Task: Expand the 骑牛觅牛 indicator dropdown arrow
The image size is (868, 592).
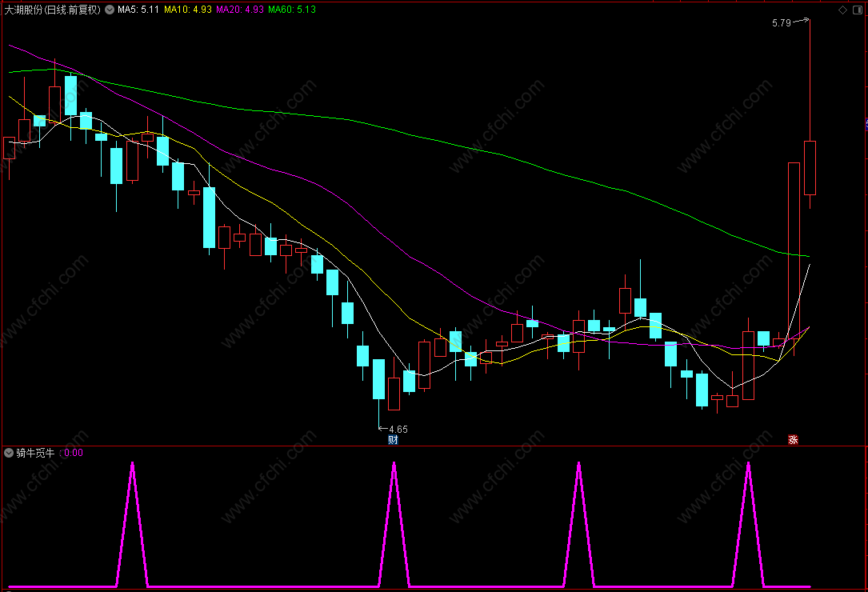Action: click(9, 453)
